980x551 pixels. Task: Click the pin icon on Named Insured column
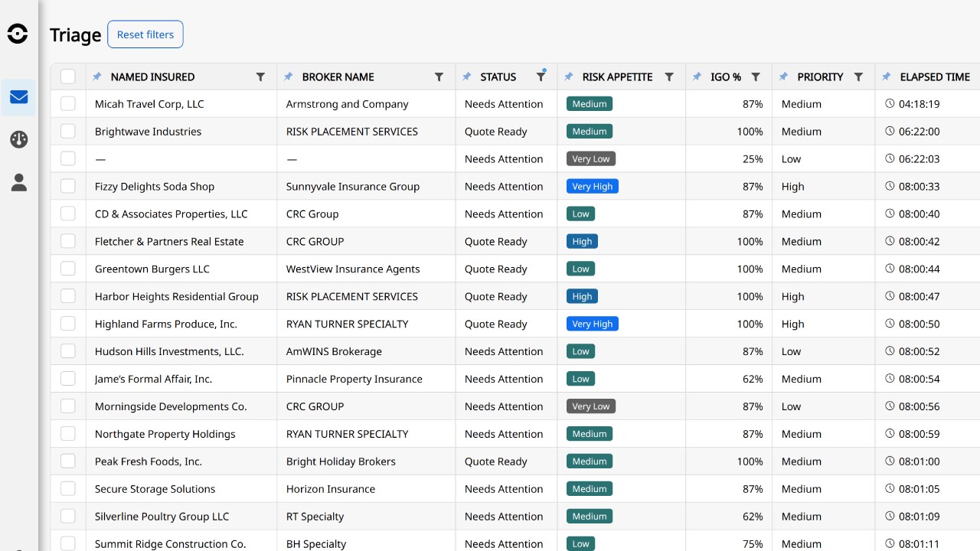[96, 77]
